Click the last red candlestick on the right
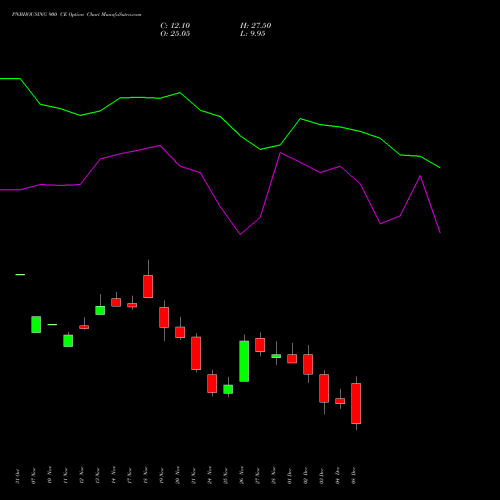This screenshot has height=500, width=500. click(356, 403)
